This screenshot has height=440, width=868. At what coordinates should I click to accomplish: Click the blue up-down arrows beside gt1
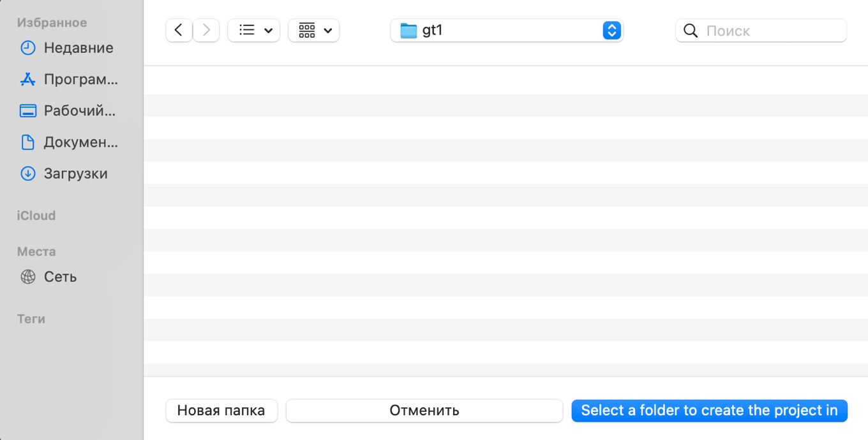tap(611, 30)
